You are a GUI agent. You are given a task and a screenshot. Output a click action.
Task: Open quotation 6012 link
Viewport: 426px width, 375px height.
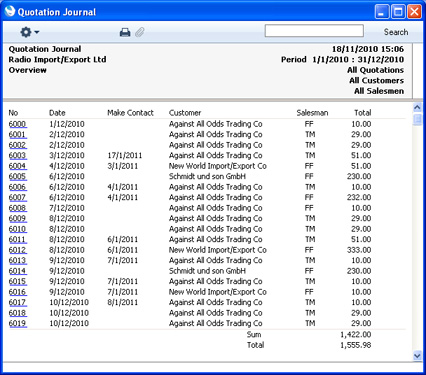(18, 250)
